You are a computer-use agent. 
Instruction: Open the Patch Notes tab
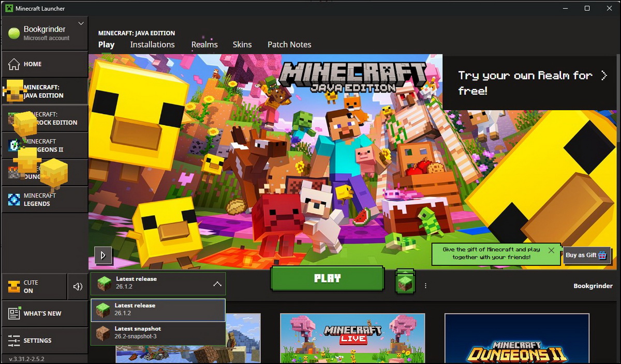point(289,44)
